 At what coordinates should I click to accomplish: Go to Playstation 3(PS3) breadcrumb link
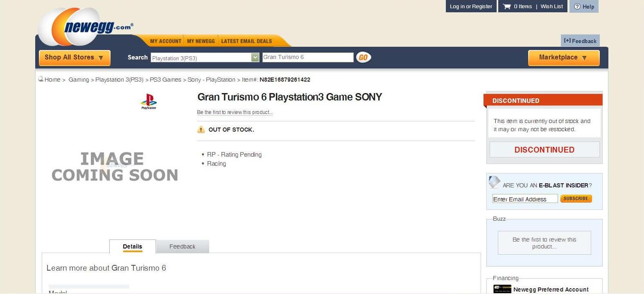[120, 80]
